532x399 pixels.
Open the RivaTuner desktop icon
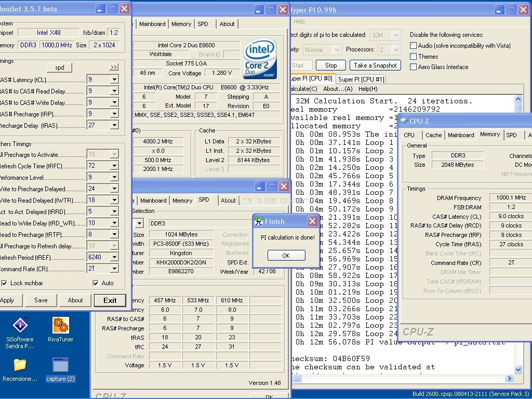(60, 329)
